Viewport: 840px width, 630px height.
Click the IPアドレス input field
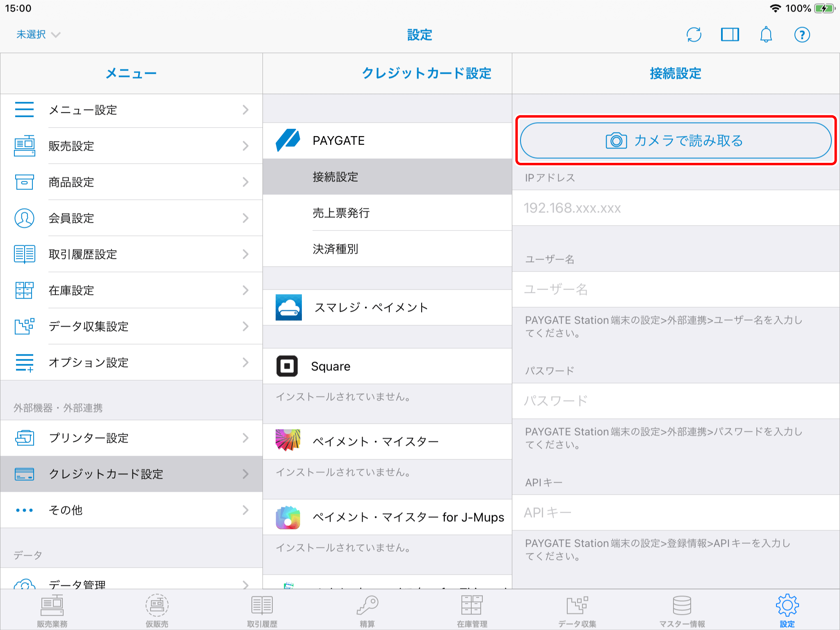[x=675, y=208]
